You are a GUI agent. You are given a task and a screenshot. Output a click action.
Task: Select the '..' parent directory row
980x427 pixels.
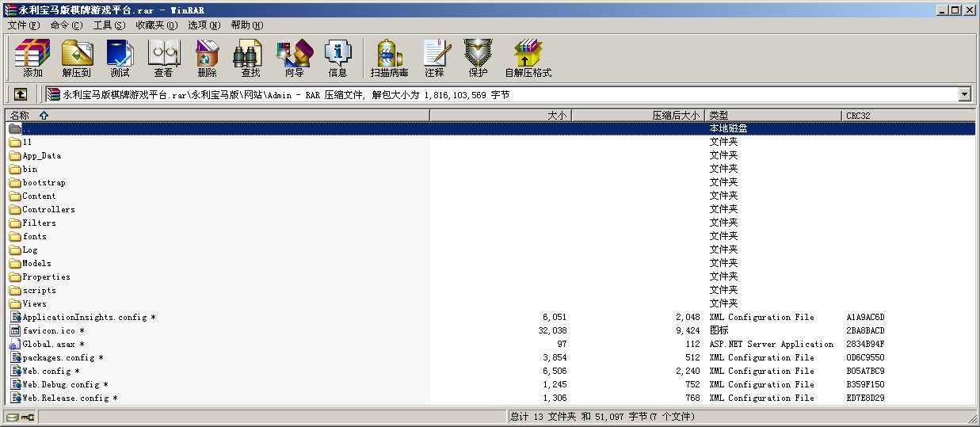coord(490,128)
